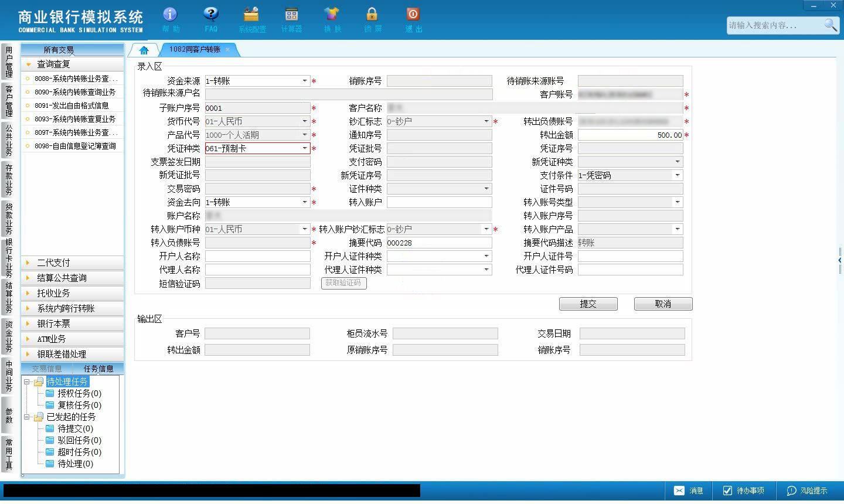Expand the ATM业务 section
Image resolution: width=844 pixels, height=504 pixels.
[x=73, y=339]
